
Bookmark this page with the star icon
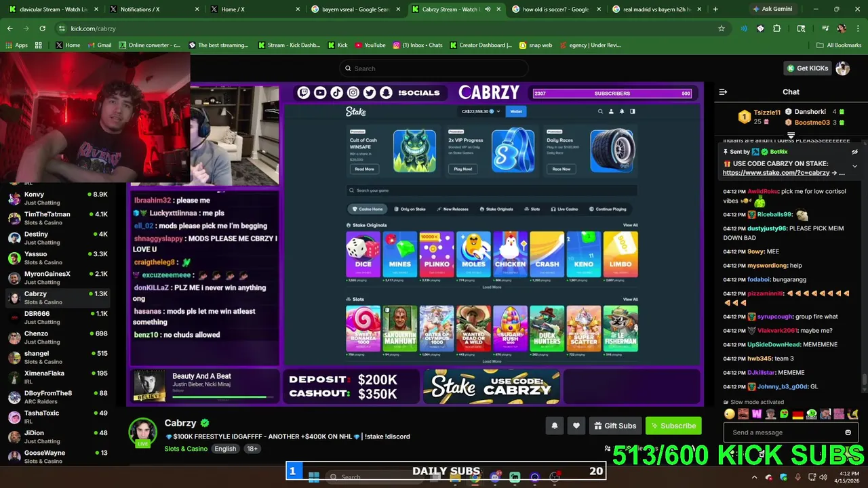(722, 28)
